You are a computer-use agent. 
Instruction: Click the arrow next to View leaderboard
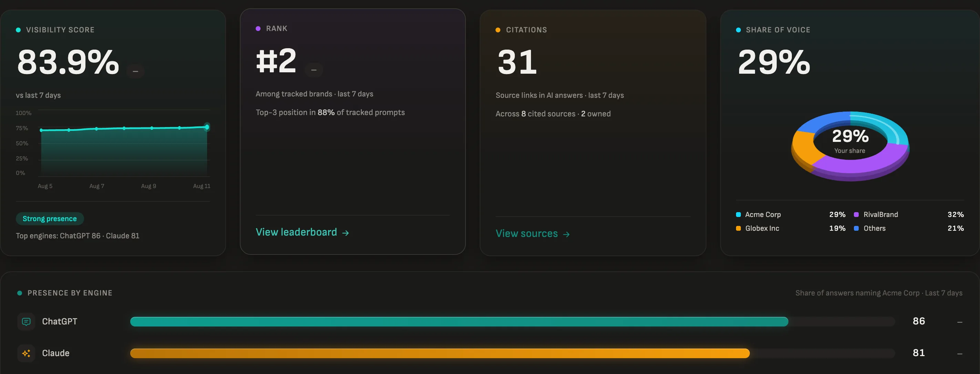pyautogui.click(x=345, y=233)
